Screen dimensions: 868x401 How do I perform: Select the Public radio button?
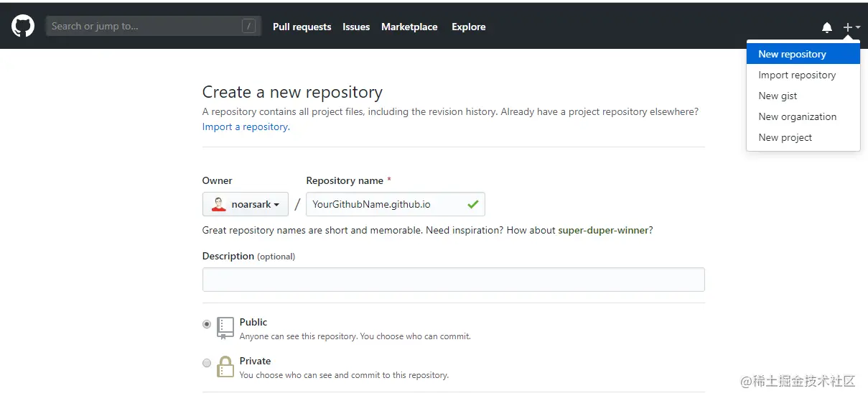[x=207, y=324]
